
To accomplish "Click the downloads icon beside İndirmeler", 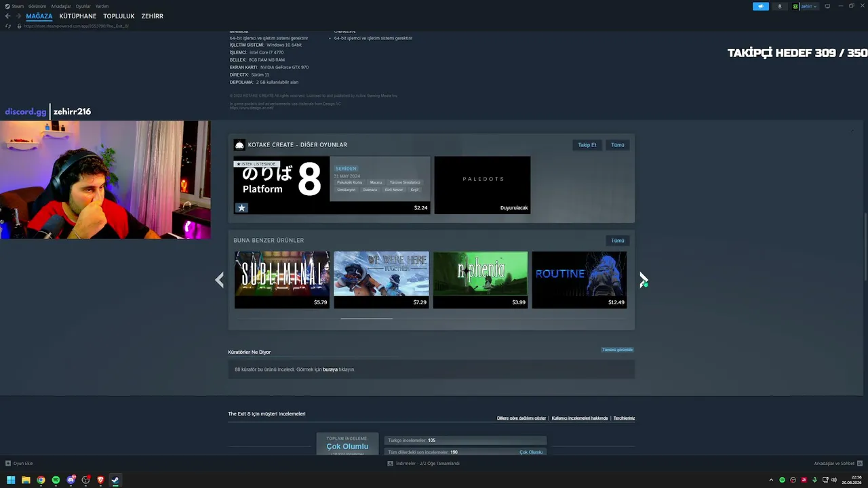I will click(390, 464).
